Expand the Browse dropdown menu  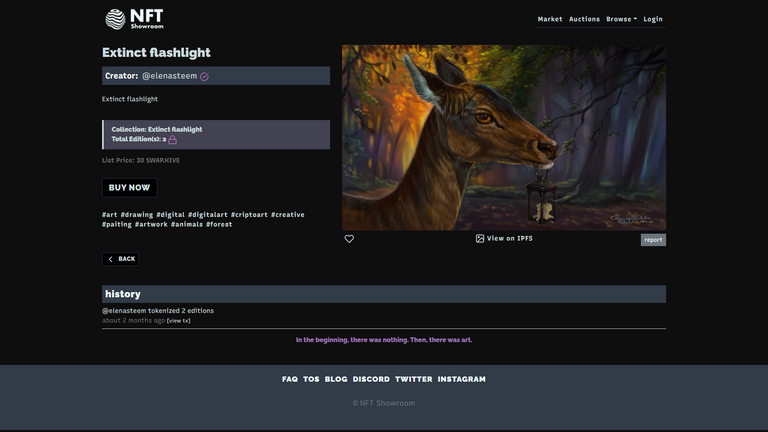pyautogui.click(x=622, y=19)
